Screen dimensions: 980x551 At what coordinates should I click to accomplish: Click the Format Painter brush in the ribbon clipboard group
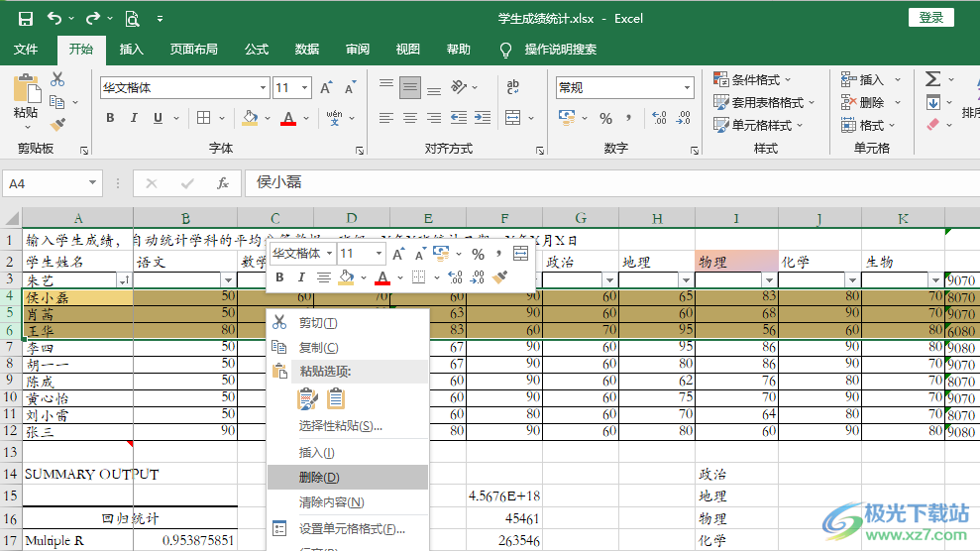coord(57,125)
